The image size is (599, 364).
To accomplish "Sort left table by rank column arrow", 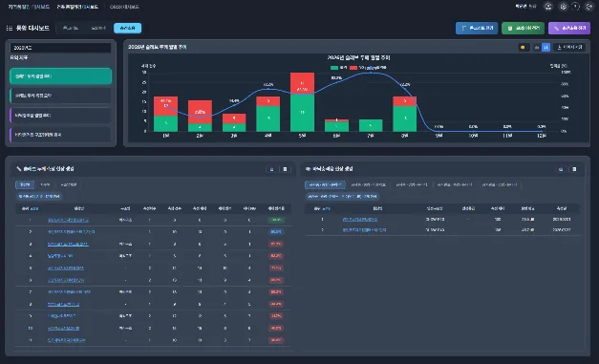I will click(34, 209).
